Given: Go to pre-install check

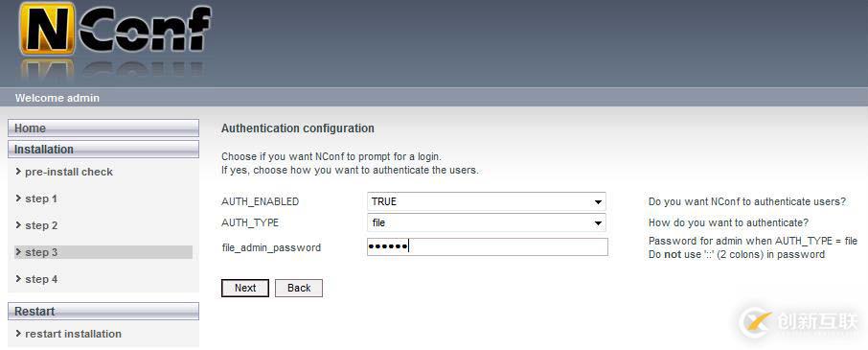Looking at the screenshot, I should (69, 172).
